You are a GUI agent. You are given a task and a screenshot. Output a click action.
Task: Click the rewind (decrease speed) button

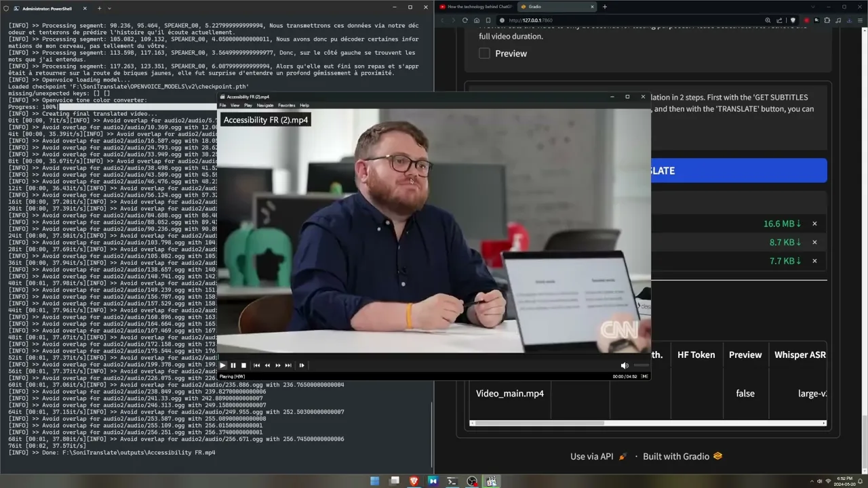[x=267, y=365]
